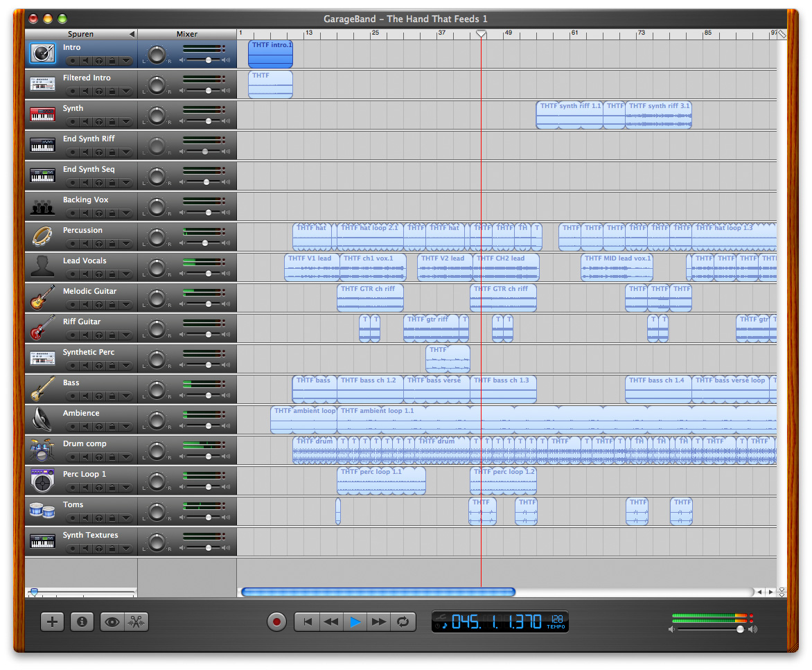Select the THTF MID lead vox.1 region
The height and width of the screenshot is (670, 812).
tap(617, 267)
